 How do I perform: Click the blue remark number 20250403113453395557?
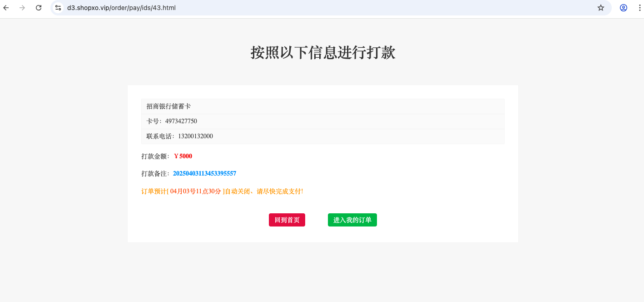coord(204,174)
